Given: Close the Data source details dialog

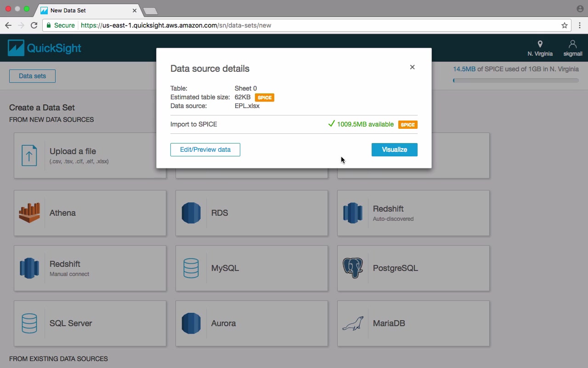Looking at the screenshot, I should point(412,67).
